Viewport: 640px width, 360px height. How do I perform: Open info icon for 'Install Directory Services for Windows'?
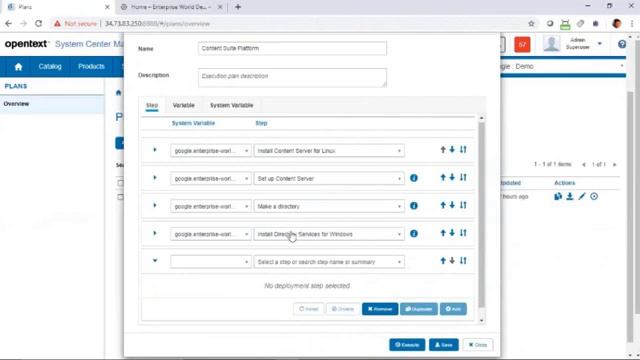coord(413,233)
